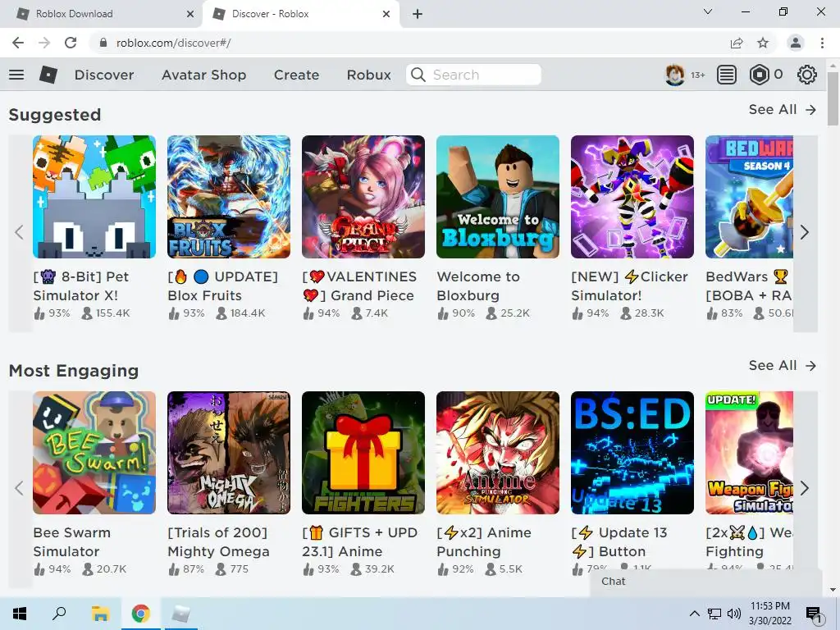
Task: Open Roblox app in taskbar
Action: (180, 614)
